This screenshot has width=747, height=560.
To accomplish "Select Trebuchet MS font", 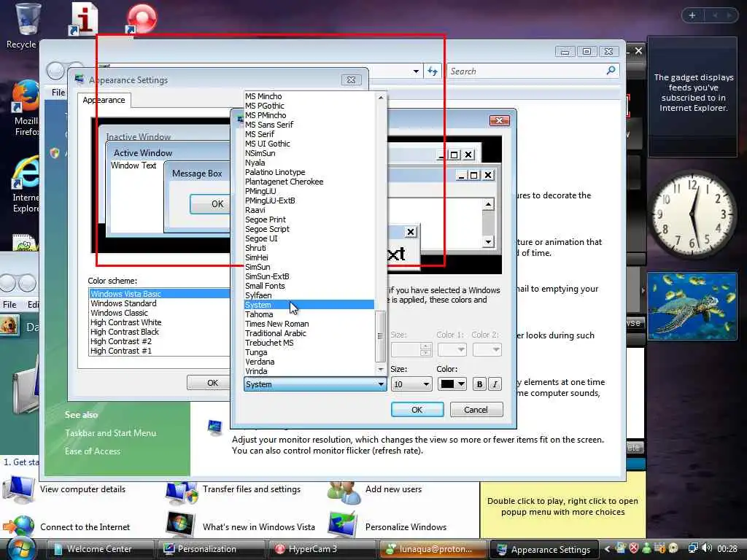I will (269, 343).
